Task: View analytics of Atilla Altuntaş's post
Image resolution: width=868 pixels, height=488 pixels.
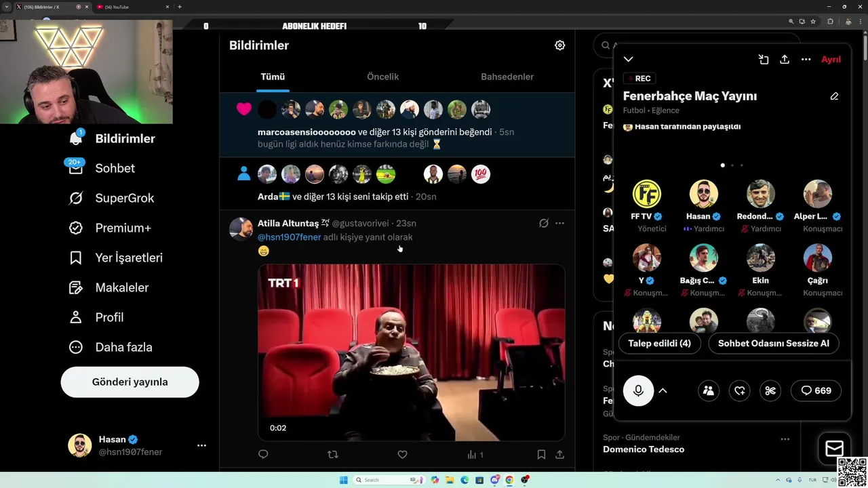Action: coord(475,455)
